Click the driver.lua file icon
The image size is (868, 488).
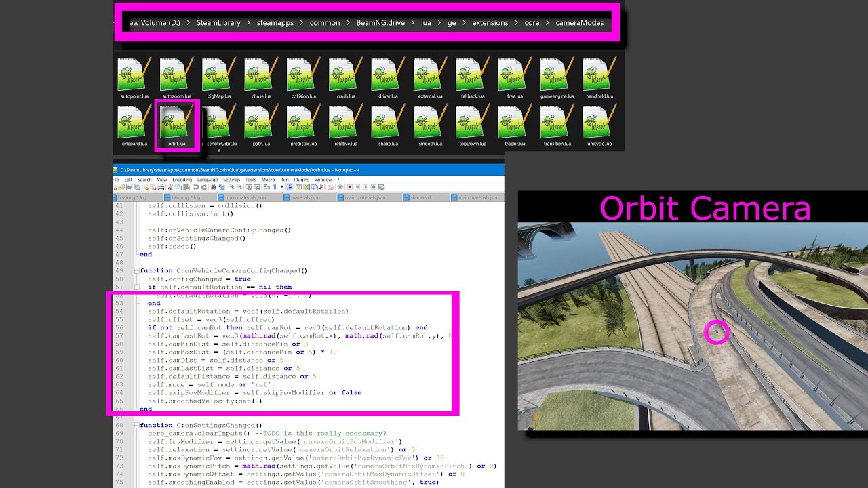click(388, 74)
